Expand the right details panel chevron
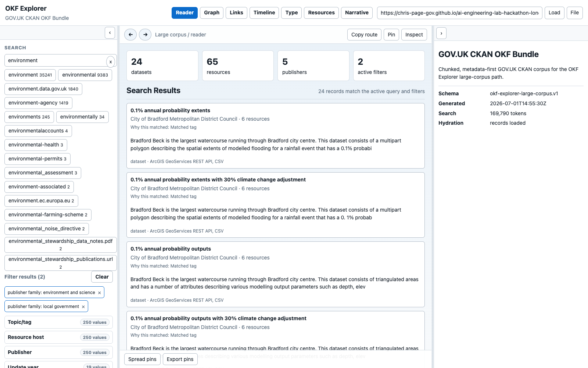The height and width of the screenshot is (368, 588). coord(441,33)
